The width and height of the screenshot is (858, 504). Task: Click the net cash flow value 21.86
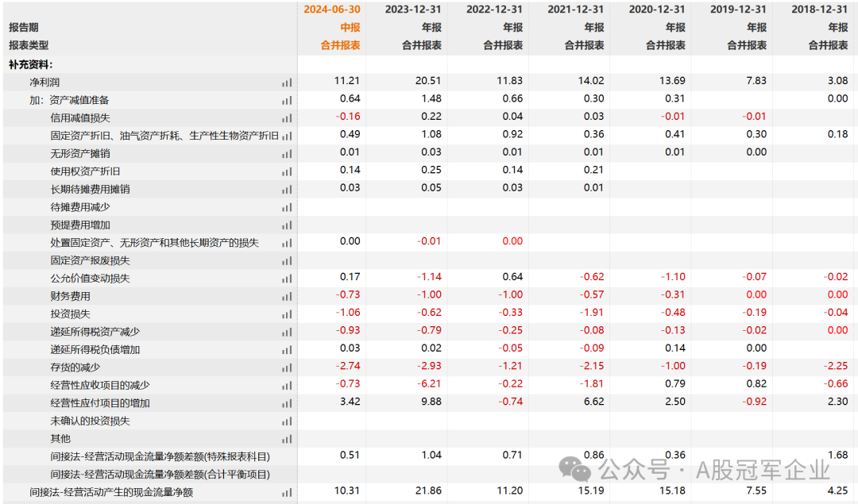click(428, 491)
